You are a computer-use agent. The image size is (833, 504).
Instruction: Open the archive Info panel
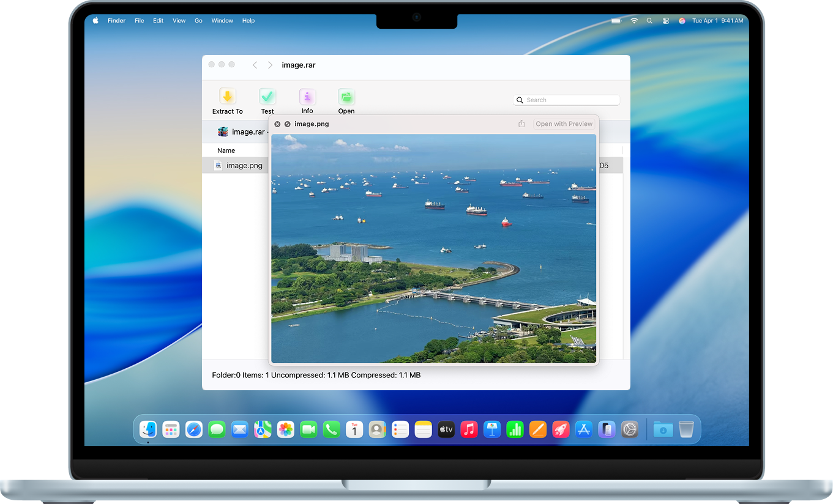[x=307, y=97]
